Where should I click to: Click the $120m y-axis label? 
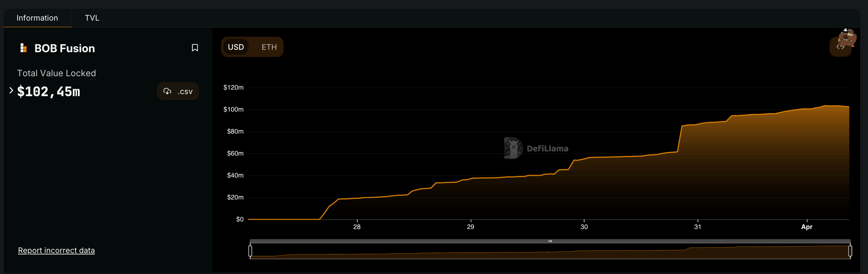233,88
